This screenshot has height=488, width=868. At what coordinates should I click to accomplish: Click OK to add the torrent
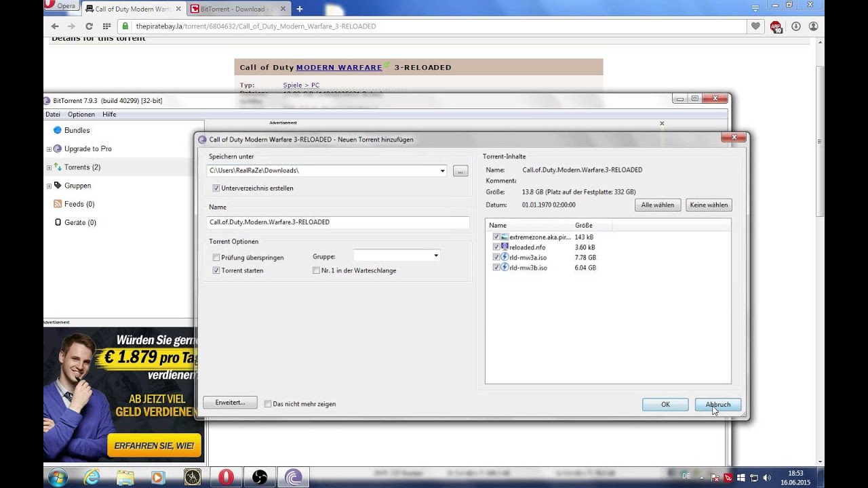click(x=665, y=405)
